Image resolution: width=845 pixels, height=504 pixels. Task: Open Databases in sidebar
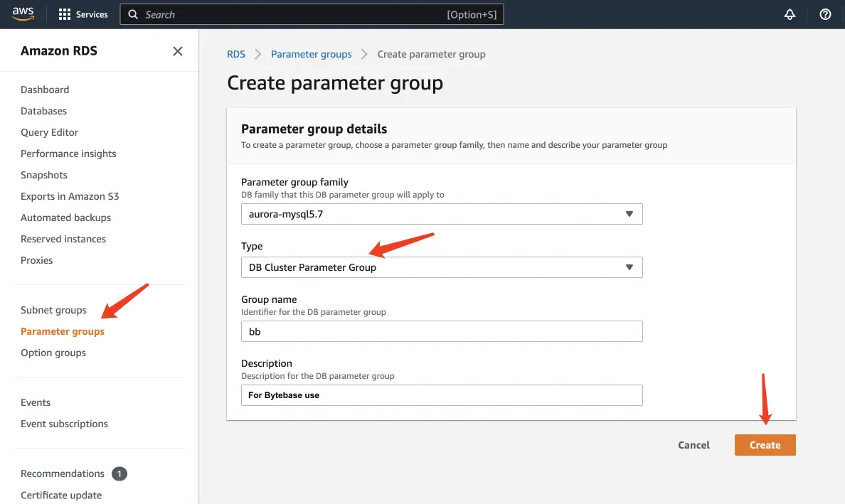43,111
